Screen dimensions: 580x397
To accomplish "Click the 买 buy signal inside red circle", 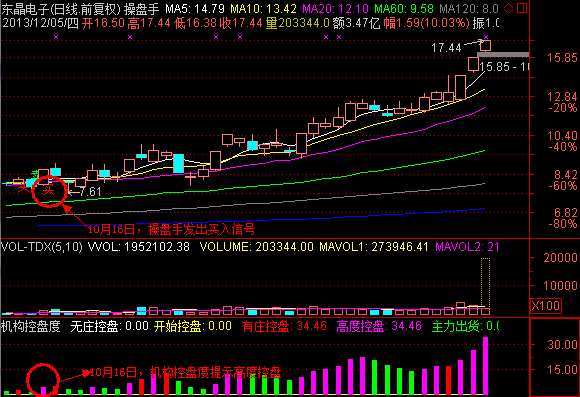I will click(49, 190).
